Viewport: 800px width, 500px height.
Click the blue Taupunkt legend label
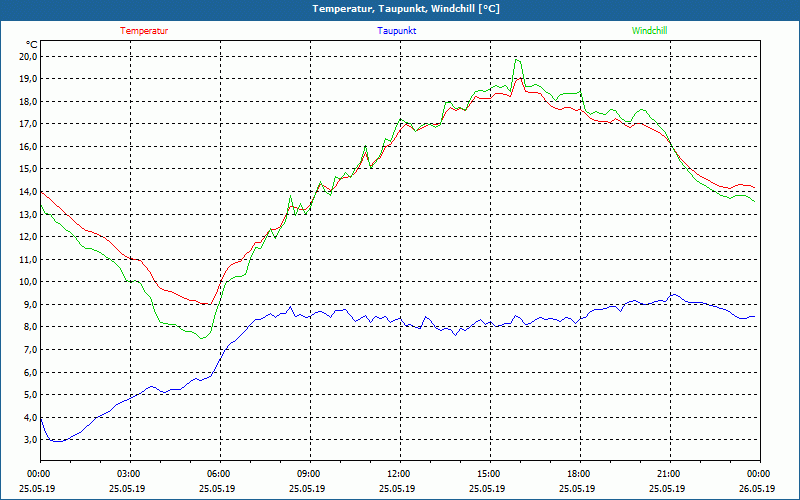pyautogui.click(x=396, y=31)
